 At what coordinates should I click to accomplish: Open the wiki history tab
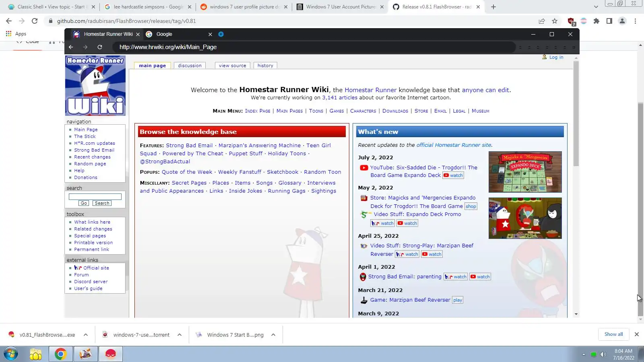tap(265, 66)
